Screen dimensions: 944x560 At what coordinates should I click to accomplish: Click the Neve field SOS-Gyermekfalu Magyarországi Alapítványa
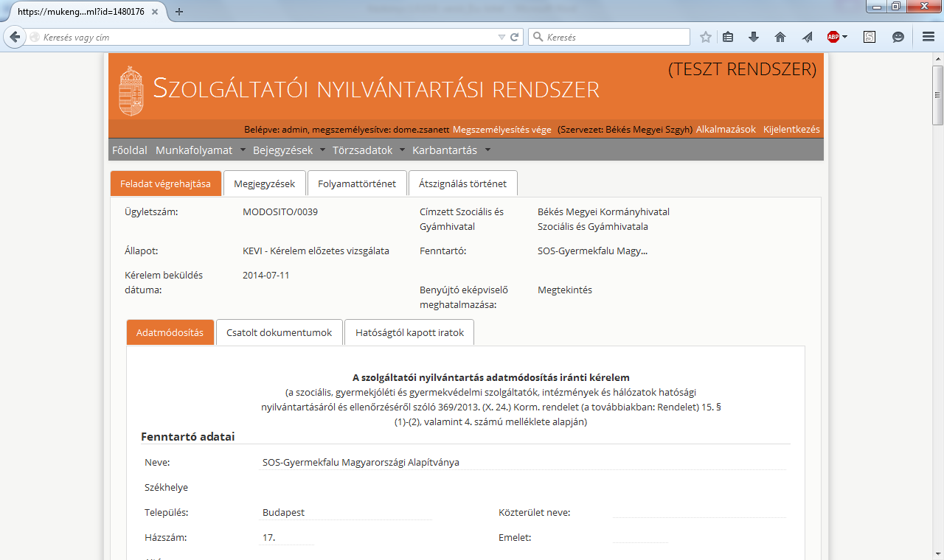click(524, 463)
